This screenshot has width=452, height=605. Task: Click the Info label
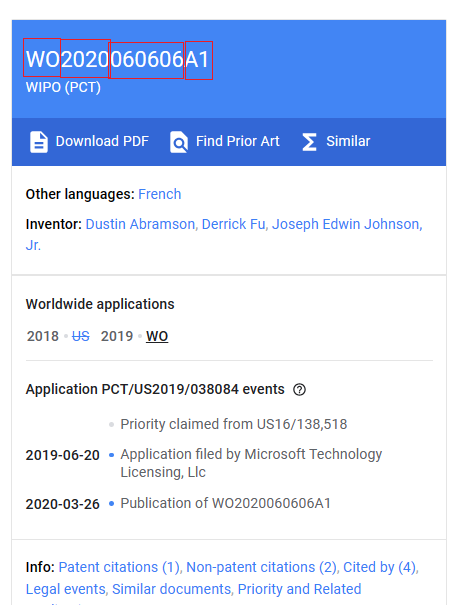(40, 567)
